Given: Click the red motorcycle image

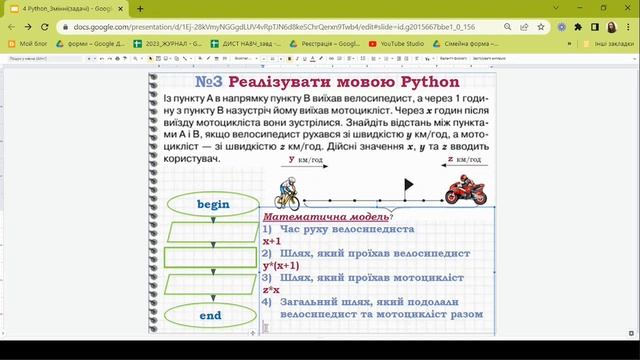Looking at the screenshot, I should 466,190.
